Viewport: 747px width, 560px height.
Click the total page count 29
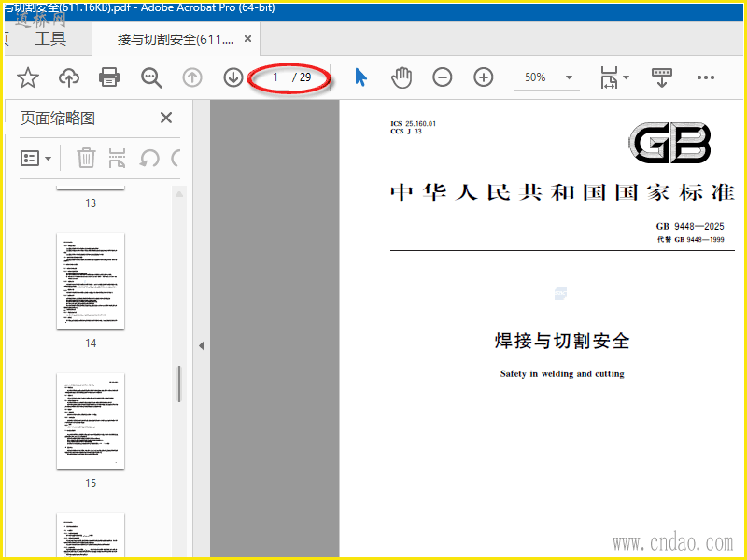pyautogui.click(x=305, y=77)
